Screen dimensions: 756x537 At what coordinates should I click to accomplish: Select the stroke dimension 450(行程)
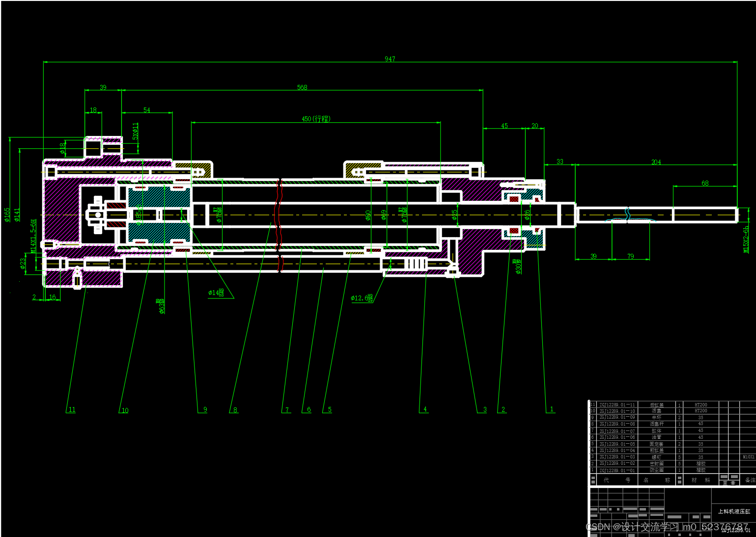click(316, 119)
